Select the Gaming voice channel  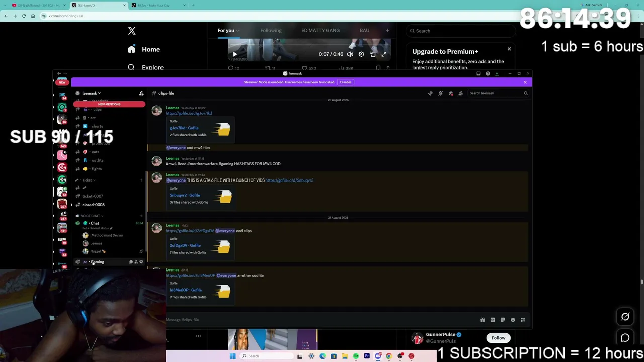[x=98, y=262]
